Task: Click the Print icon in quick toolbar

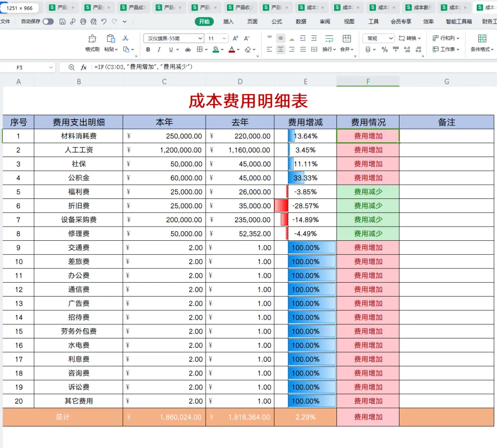Action: coord(83,22)
